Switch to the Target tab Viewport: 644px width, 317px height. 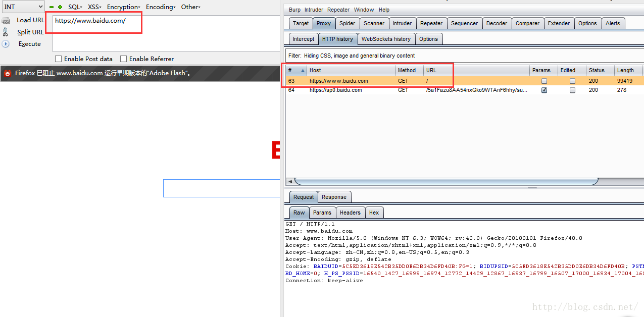[x=301, y=23]
